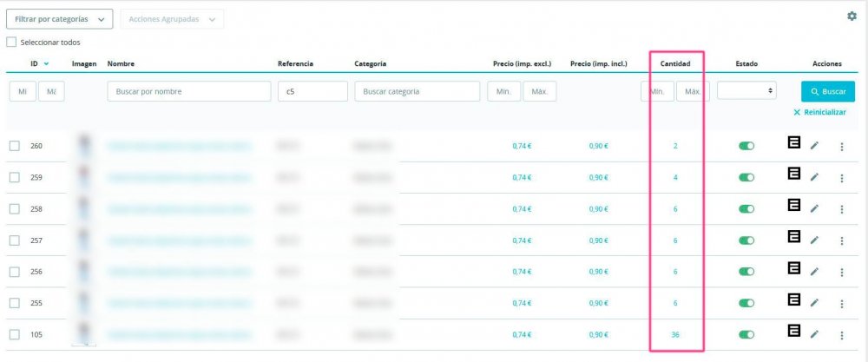The width and height of the screenshot is (868, 362).
Task: Edit product 259 with pencil icon
Action: pyautogui.click(x=814, y=178)
